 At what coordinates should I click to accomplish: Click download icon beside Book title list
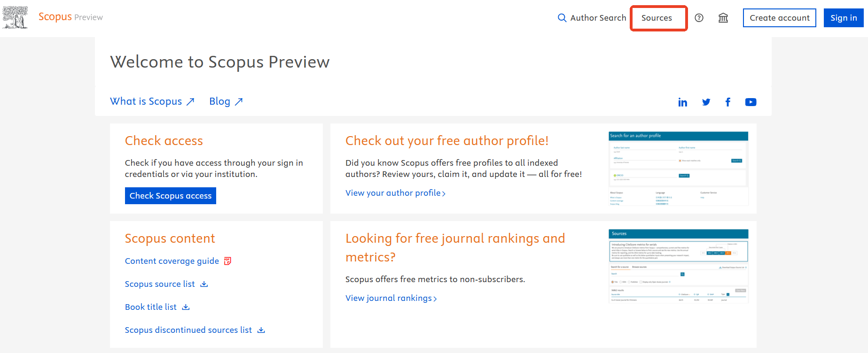point(186,307)
